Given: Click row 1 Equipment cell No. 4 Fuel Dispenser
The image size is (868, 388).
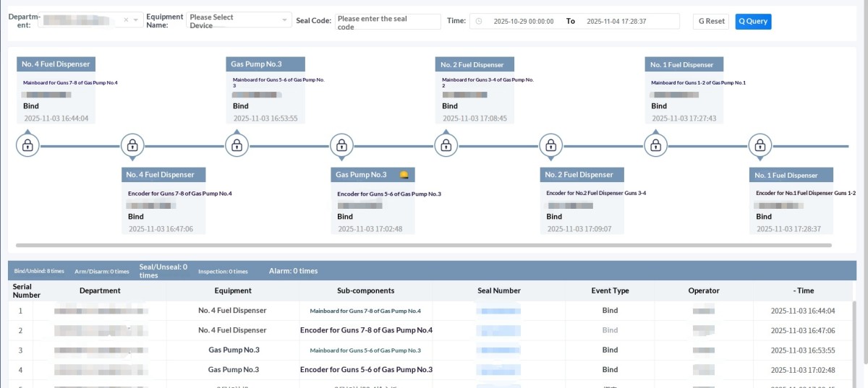Looking at the screenshot, I should [x=232, y=311].
